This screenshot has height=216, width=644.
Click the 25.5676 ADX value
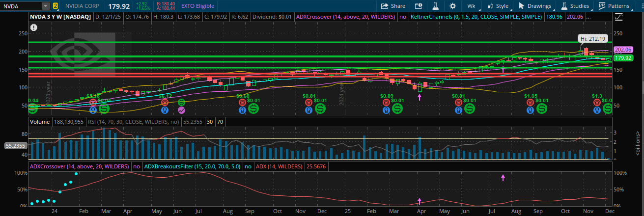coord(315,166)
